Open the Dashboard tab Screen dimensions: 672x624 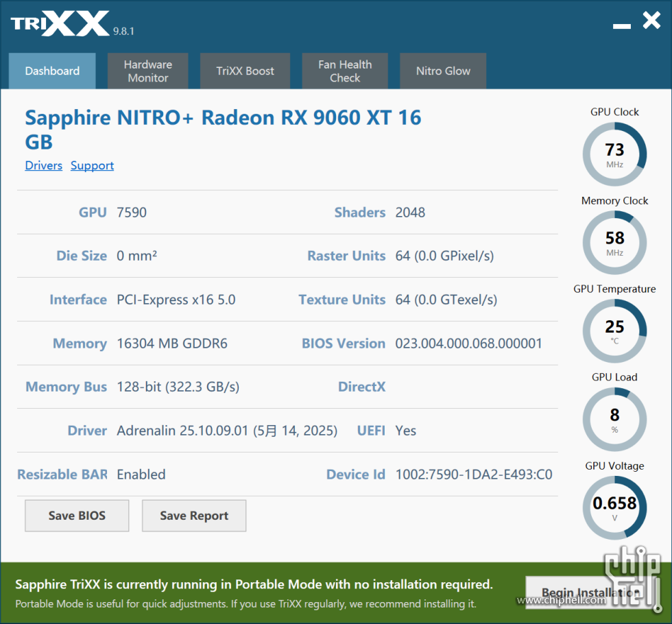pos(52,71)
